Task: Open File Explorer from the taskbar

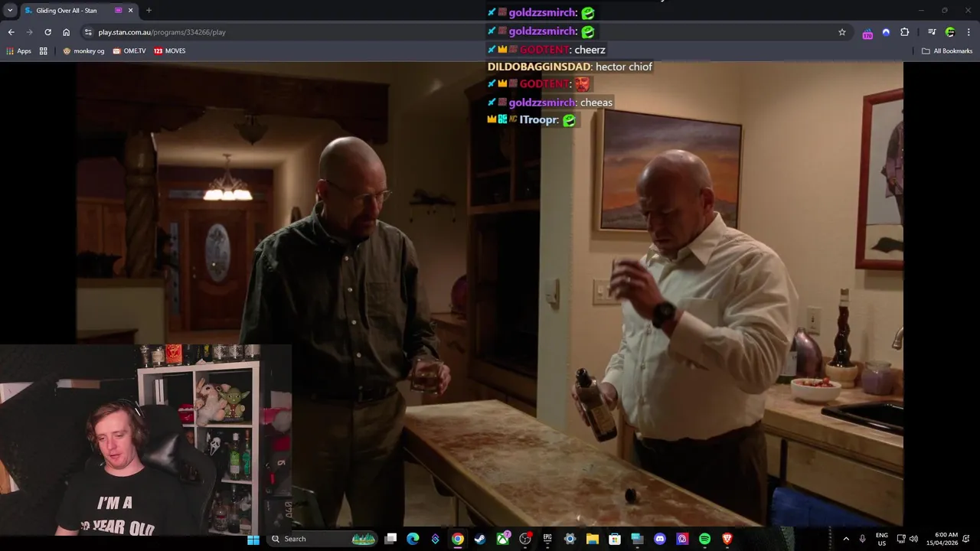Action: point(592,539)
